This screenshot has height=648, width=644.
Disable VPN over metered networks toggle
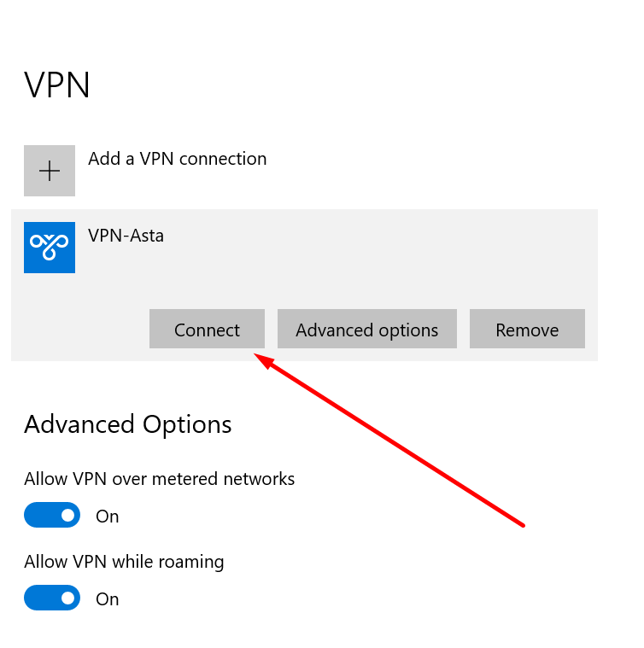[x=52, y=516]
